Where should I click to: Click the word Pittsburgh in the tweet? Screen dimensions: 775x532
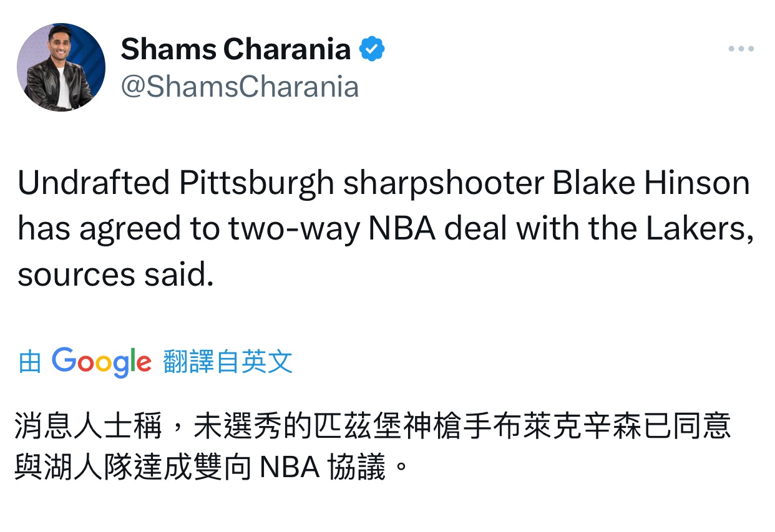pyautogui.click(x=256, y=183)
